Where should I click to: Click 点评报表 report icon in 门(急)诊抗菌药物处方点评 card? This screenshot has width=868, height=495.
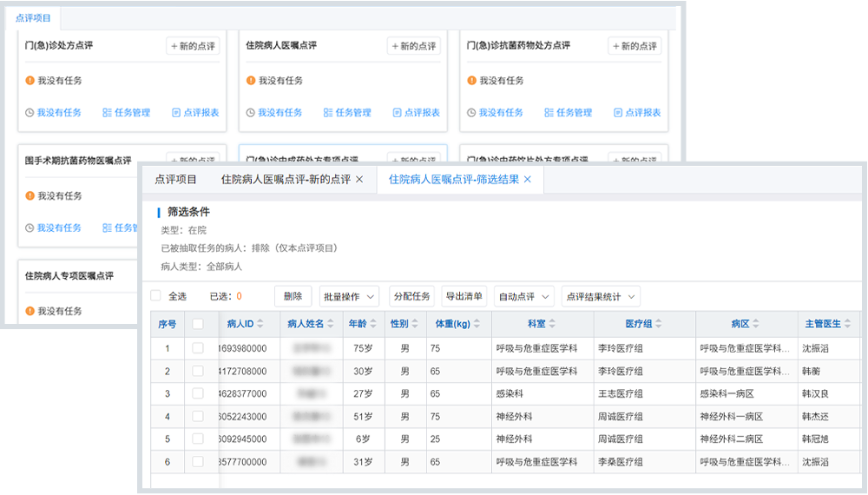[618, 113]
